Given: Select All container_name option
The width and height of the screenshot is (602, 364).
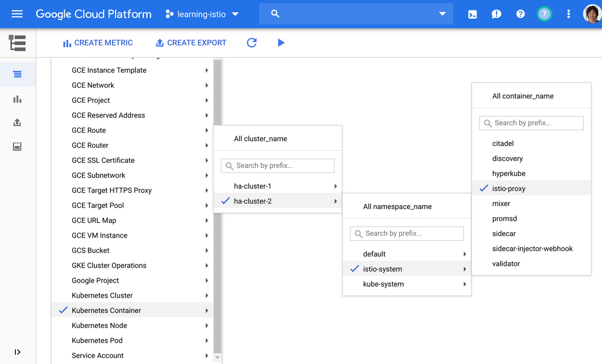Looking at the screenshot, I should pyautogui.click(x=523, y=96).
